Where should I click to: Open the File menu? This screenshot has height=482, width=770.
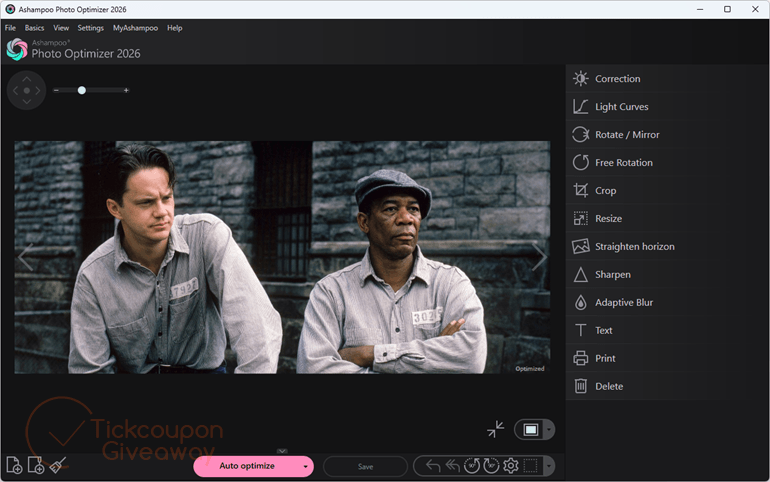[10, 28]
